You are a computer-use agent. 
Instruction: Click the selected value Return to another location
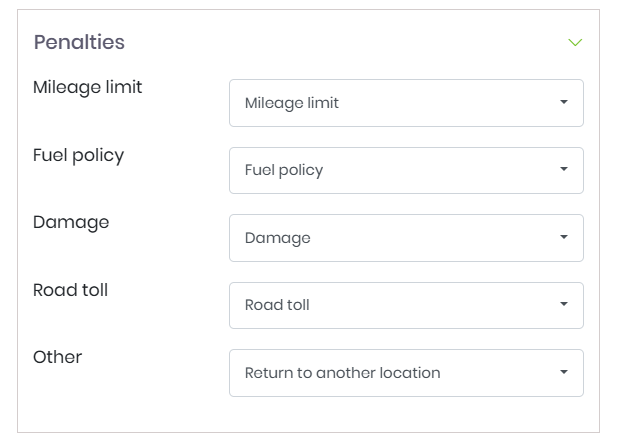click(x=342, y=373)
